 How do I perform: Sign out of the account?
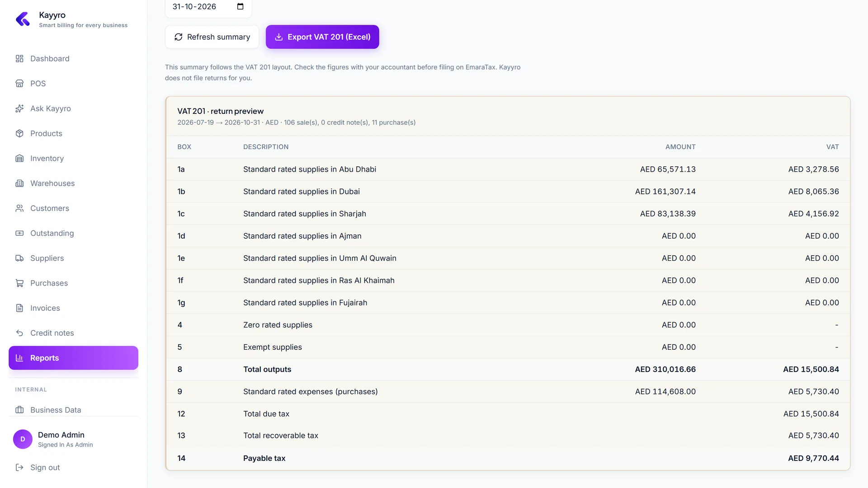73,467
